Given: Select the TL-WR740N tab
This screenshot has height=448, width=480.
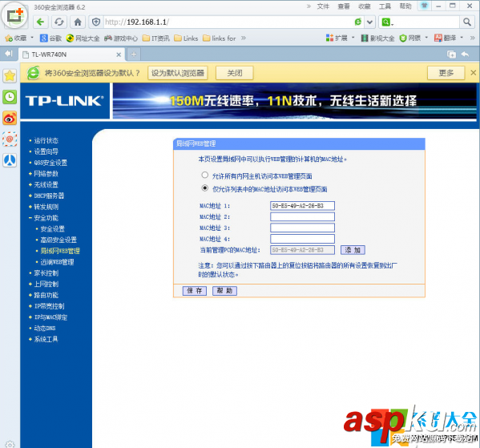Looking at the screenshot, I should (71, 54).
